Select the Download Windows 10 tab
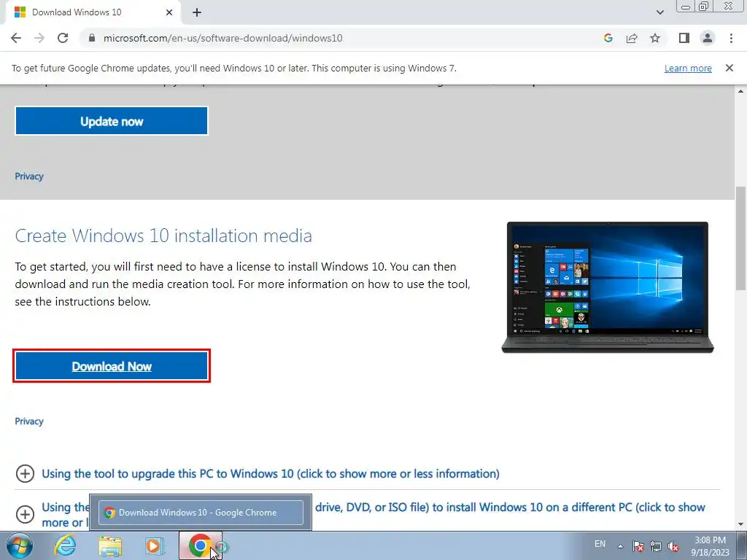Screen dimensions: 747x560 click(x=93, y=12)
